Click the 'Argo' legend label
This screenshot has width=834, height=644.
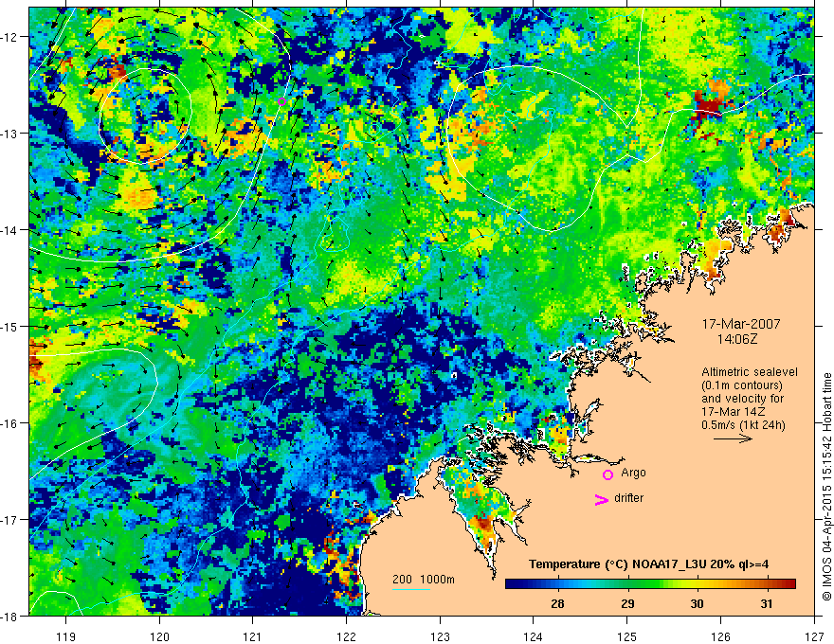click(633, 473)
